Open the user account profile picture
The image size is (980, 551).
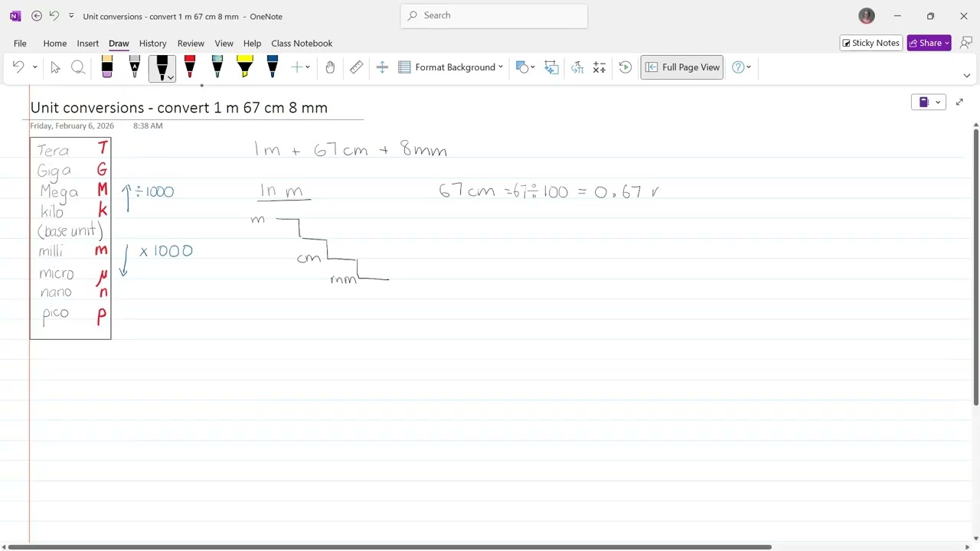(867, 16)
